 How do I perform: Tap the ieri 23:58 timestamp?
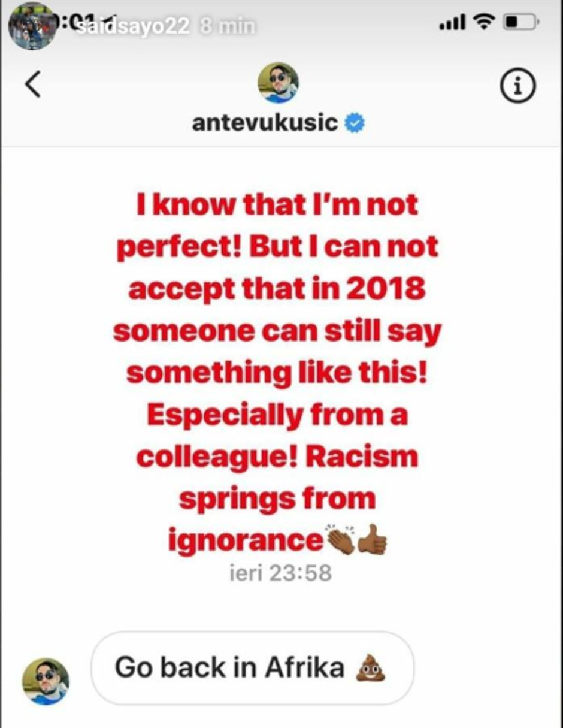pyautogui.click(x=280, y=573)
